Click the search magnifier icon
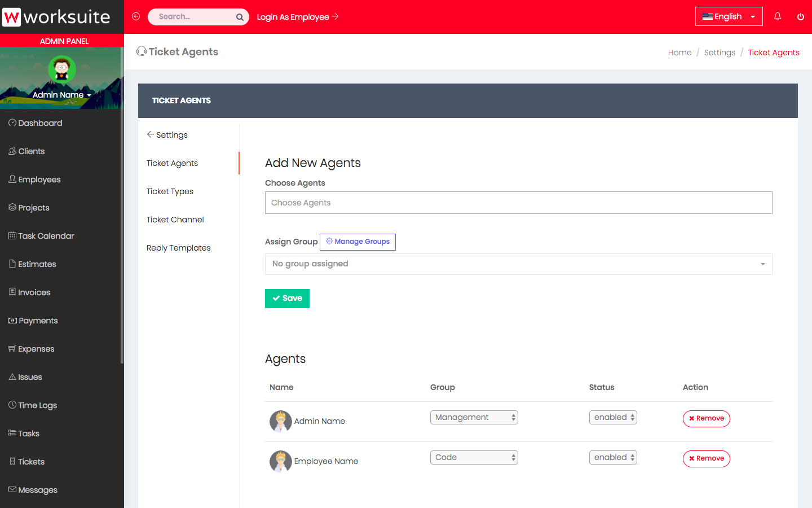Viewport: 812px width, 508px height. point(240,17)
